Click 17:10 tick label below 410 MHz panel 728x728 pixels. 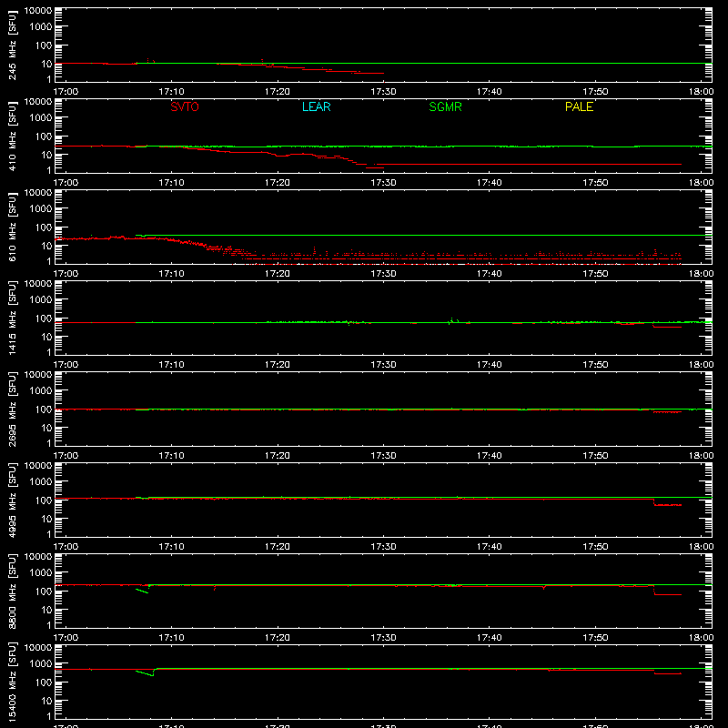coord(171,183)
